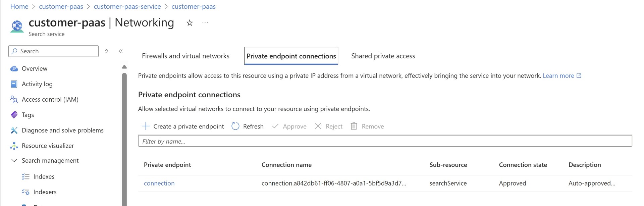
Task: Click the Reject button label
Action: tap(334, 126)
